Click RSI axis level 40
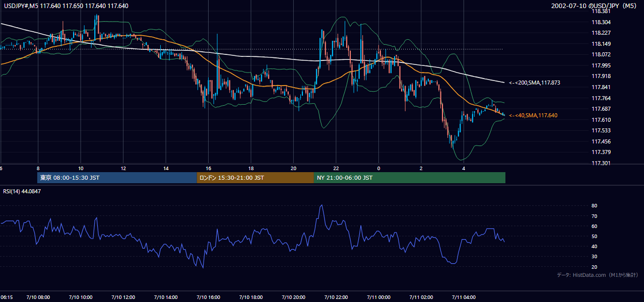The width and height of the screenshot is (644, 302). [594, 246]
